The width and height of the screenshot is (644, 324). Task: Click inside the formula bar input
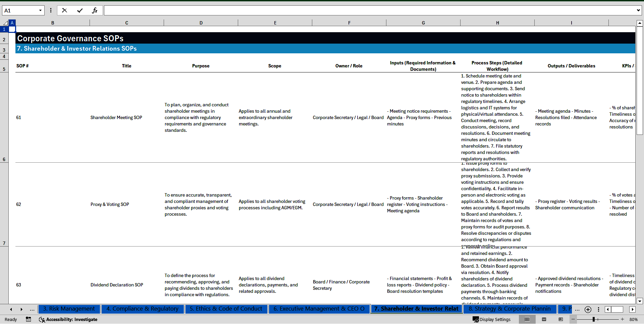click(x=369, y=10)
